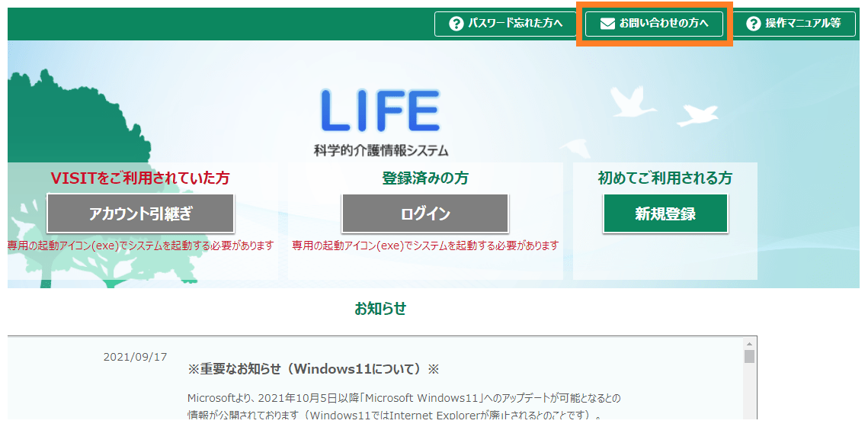Select the Windows11 重要なお知らせ notice title
This screenshot has width=868, height=427.
pos(313,369)
